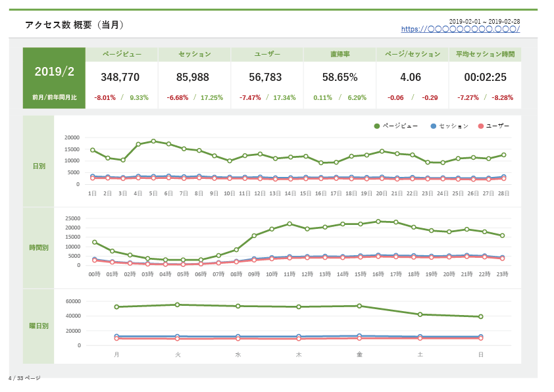The height and width of the screenshot is (392, 554).
Task: Click the 4 / 33 ページ page indicator
Action: pos(24,378)
